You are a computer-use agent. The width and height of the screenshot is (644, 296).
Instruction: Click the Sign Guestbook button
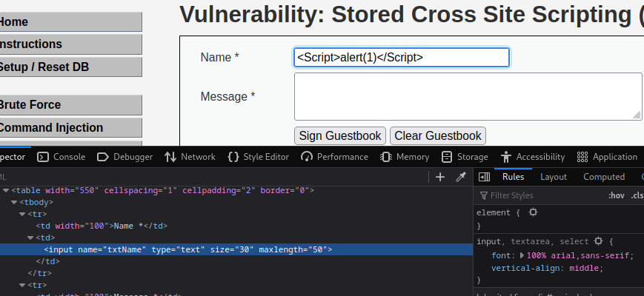pos(340,135)
